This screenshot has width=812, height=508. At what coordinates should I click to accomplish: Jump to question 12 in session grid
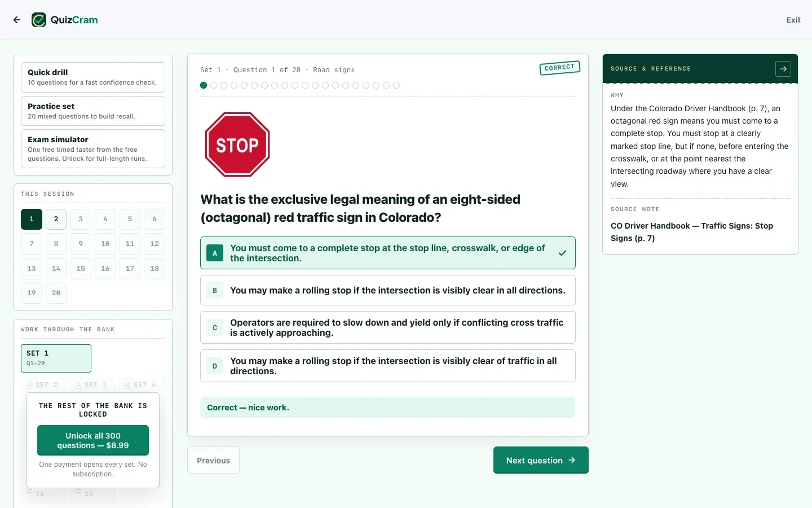point(155,244)
